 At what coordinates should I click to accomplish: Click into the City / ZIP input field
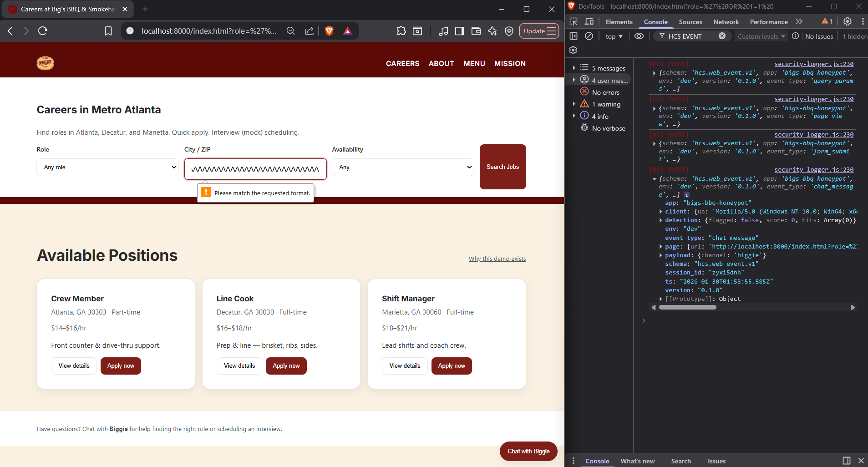[255, 169]
